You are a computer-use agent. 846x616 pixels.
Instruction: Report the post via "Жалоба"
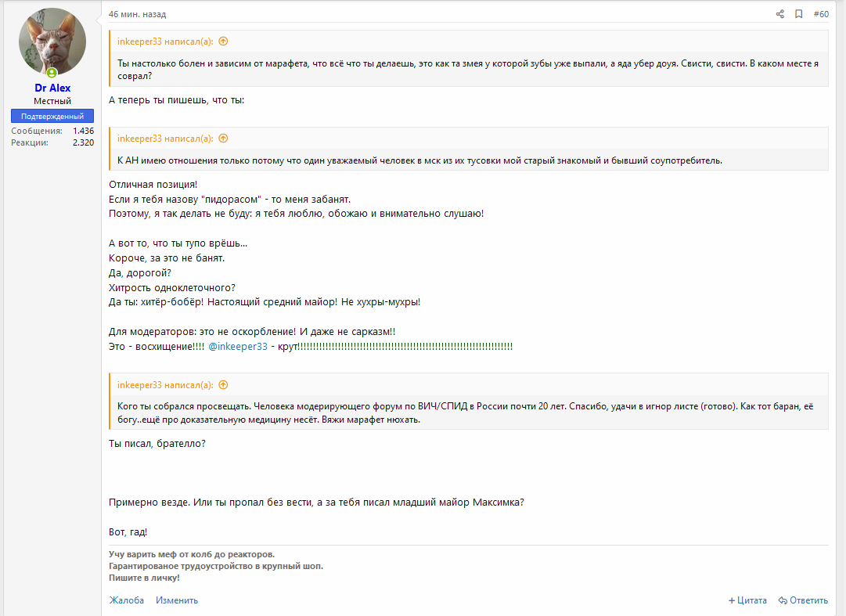(x=126, y=600)
